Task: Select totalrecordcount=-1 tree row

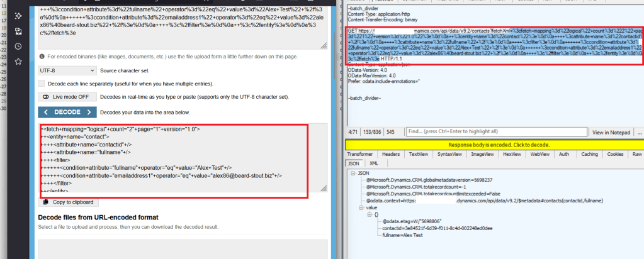Action: click(x=415, y=187)
